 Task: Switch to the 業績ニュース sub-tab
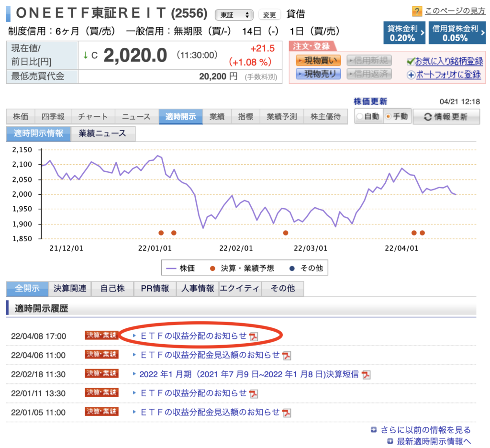[x=103, y=134]
